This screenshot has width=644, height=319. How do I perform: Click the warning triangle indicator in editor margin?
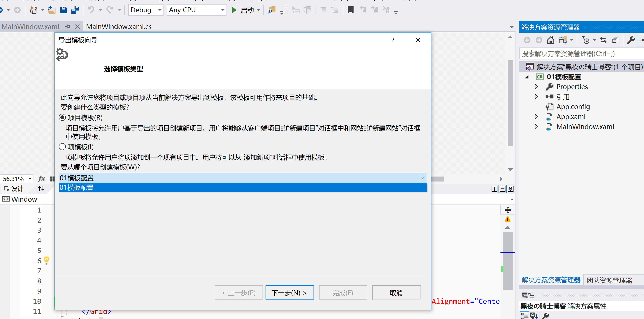[507, 219]
